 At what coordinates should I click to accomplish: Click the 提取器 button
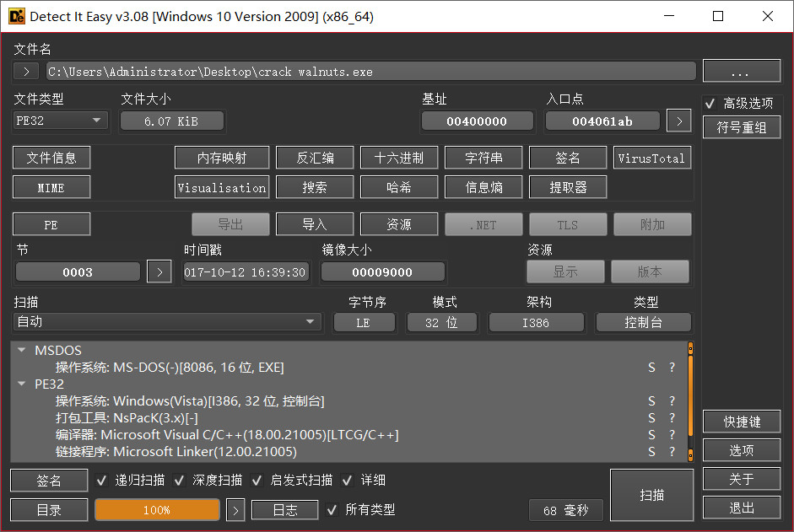568,187
